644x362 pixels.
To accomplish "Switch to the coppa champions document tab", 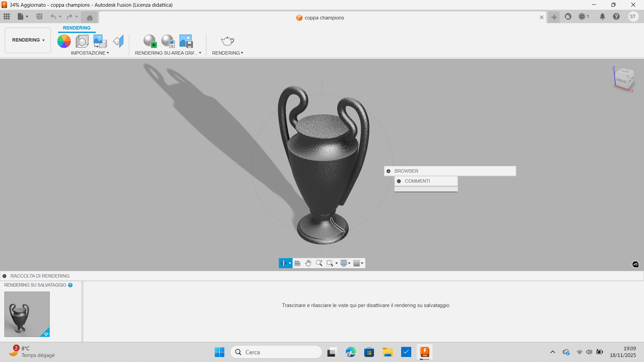I will coord(320,18).
